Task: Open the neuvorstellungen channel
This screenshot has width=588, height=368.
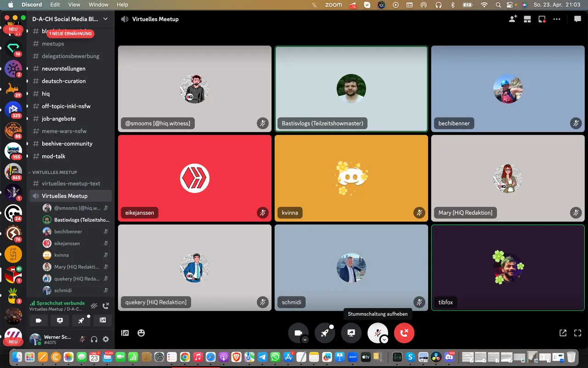Action: [69, 69]
